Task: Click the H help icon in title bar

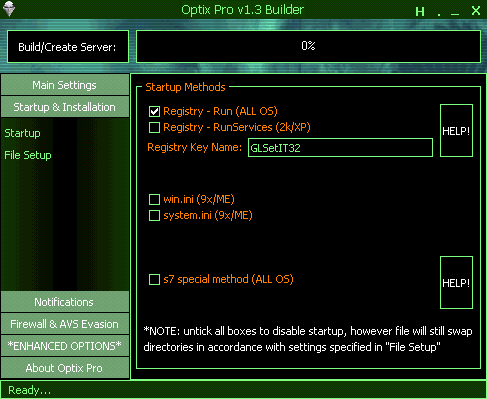Action: (x=420, y=12)
